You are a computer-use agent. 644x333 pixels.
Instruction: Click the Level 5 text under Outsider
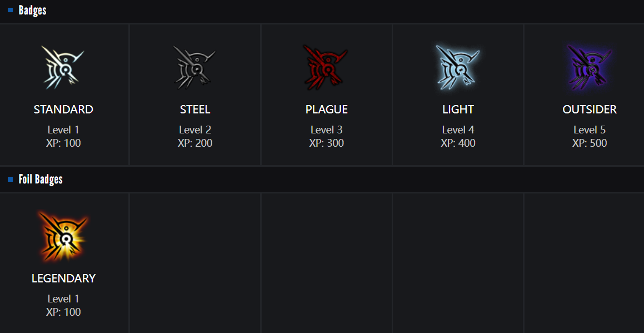(x=590, y=130)
